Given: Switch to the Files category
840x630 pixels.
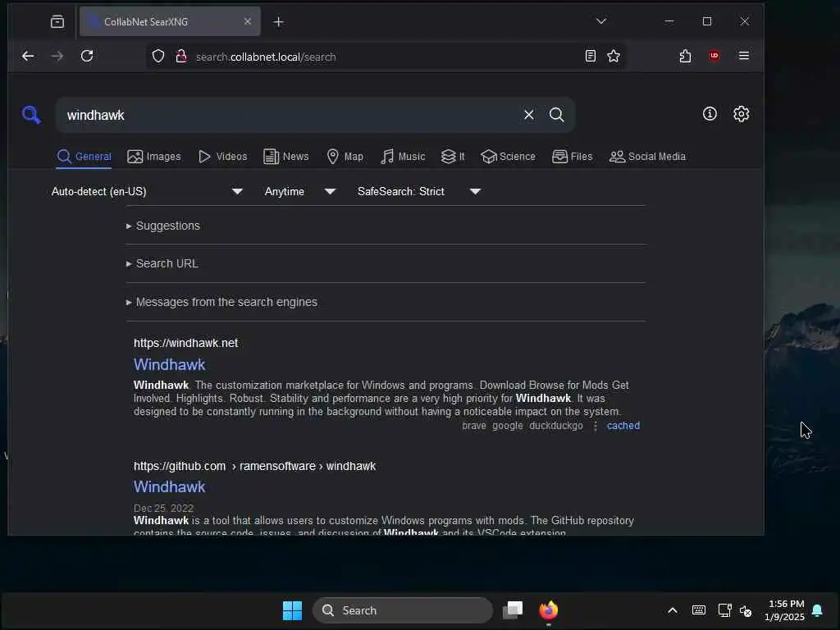Looking at the screenshot, I should pos(572,157).
